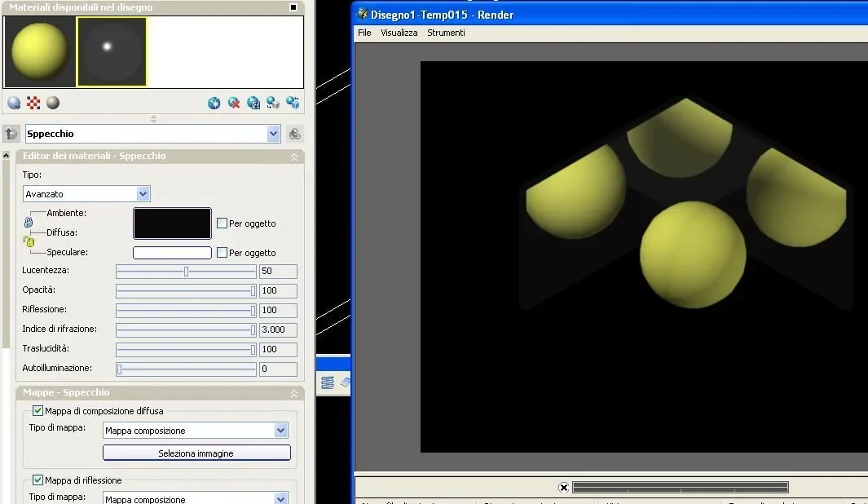Click the Lucentezza slider handle
The width and height of the screenshot is (868, 504).
tap(186, 271)
